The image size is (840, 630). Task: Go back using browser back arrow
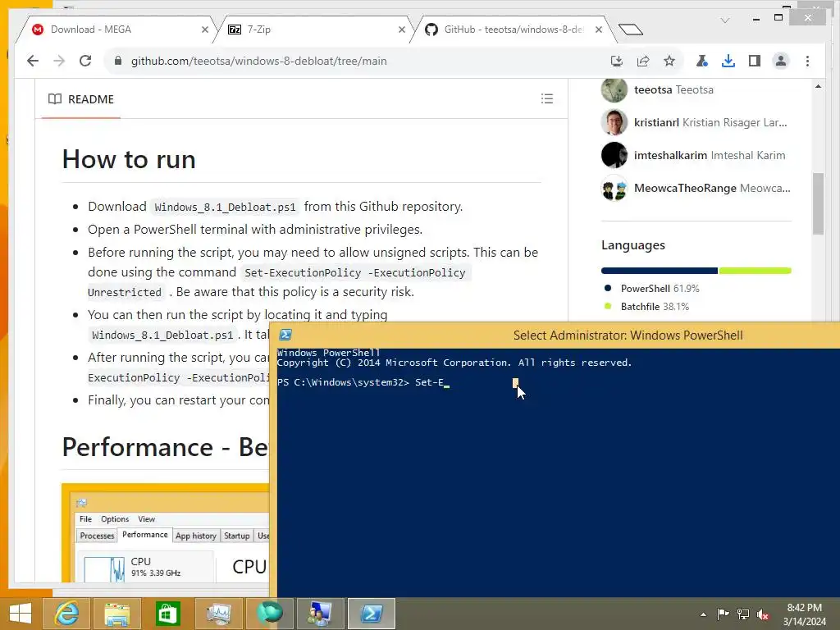pyautogui.click(x=33, y=61)
